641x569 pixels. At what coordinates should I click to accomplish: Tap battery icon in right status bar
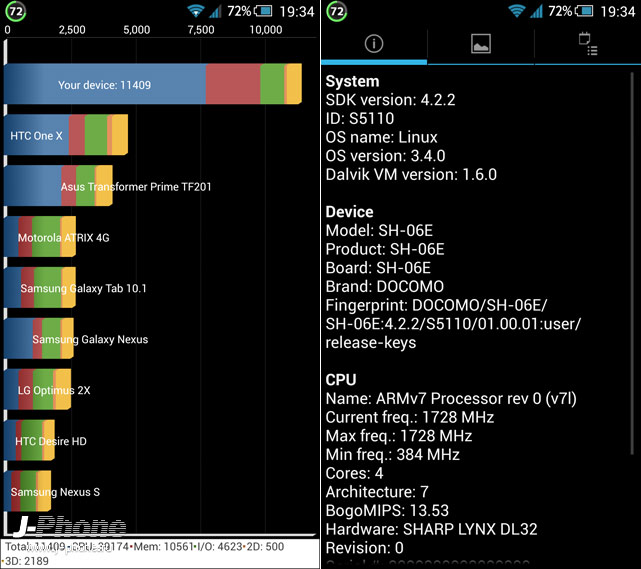(x=584, y=11)
